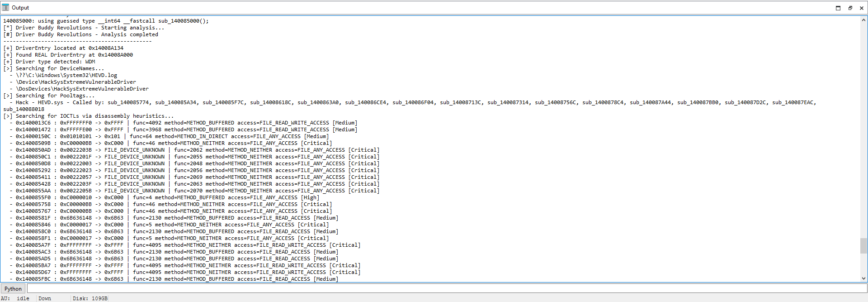This screenshot has height=302, width=868.
Task: Click the Python interpreter button
Action: click(13, 289)
